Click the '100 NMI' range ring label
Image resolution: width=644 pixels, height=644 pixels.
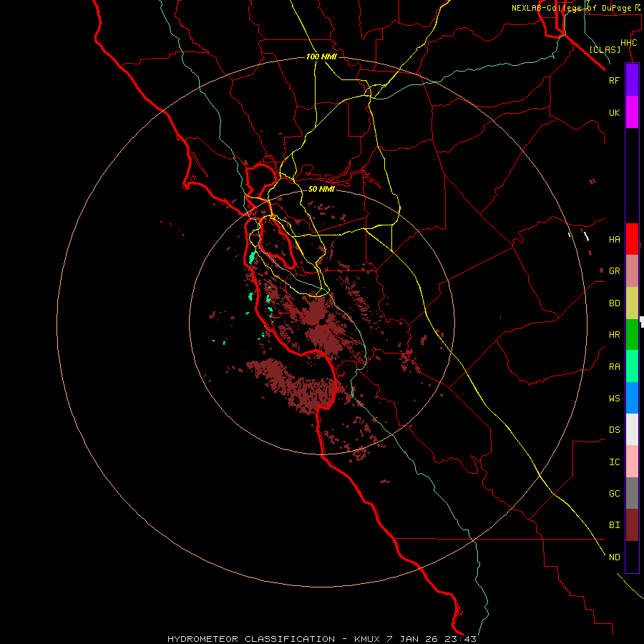pyautogui.click(x=321, y=57)
